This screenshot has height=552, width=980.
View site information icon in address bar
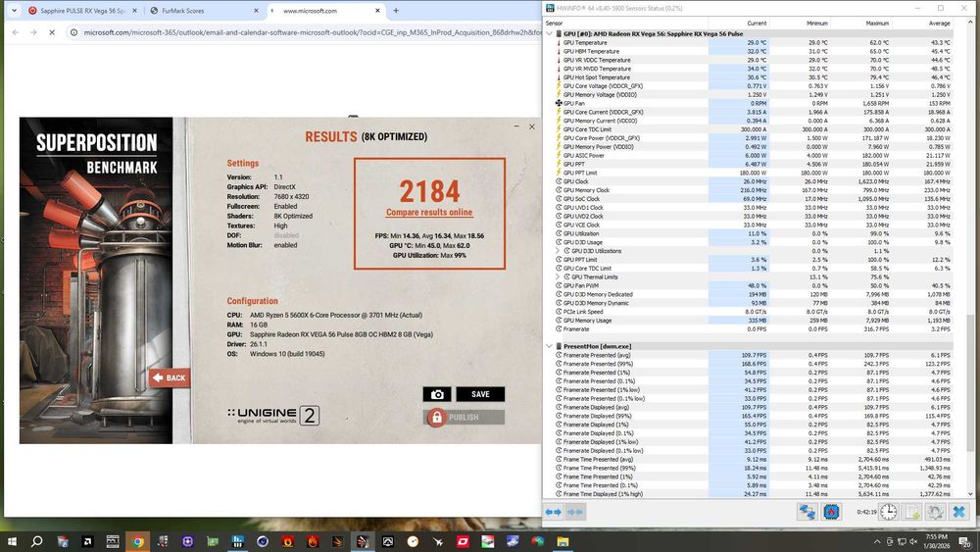(73, 32)
